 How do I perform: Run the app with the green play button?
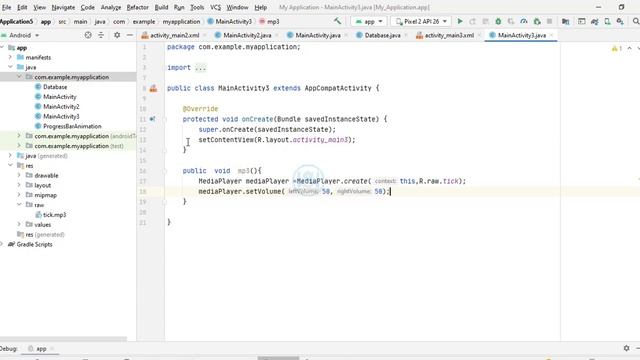[x=460, y=21]
